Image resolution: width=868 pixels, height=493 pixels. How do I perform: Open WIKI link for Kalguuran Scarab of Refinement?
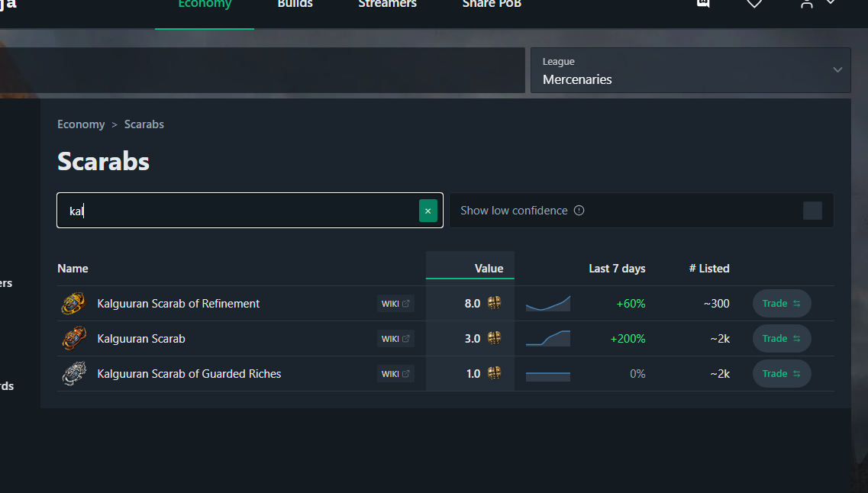coord(395,303)
